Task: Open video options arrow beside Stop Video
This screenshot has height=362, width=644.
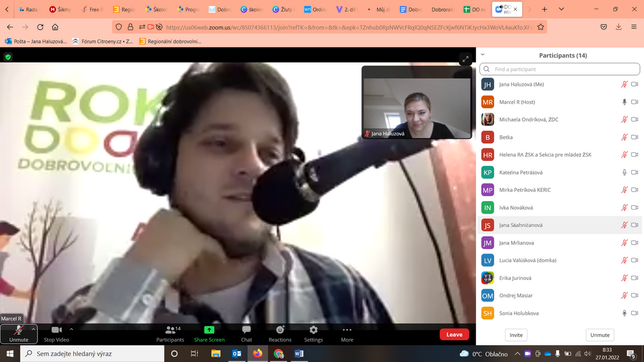Action: (71, 329)
